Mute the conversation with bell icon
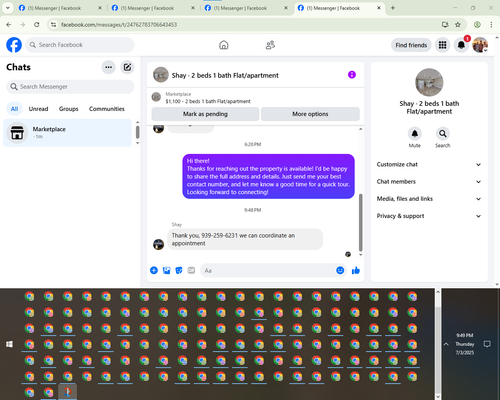This screenshot has width=500, height=400. [415, 134]
